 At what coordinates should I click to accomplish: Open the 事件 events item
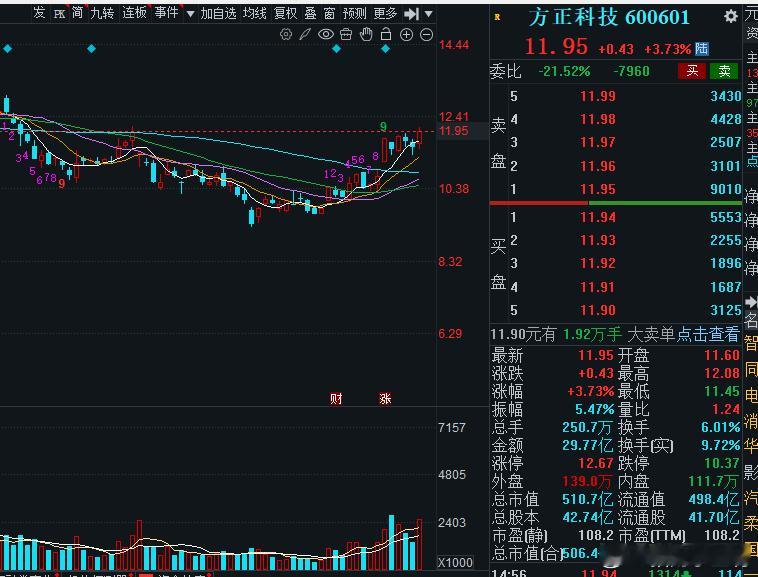point(166,13)
